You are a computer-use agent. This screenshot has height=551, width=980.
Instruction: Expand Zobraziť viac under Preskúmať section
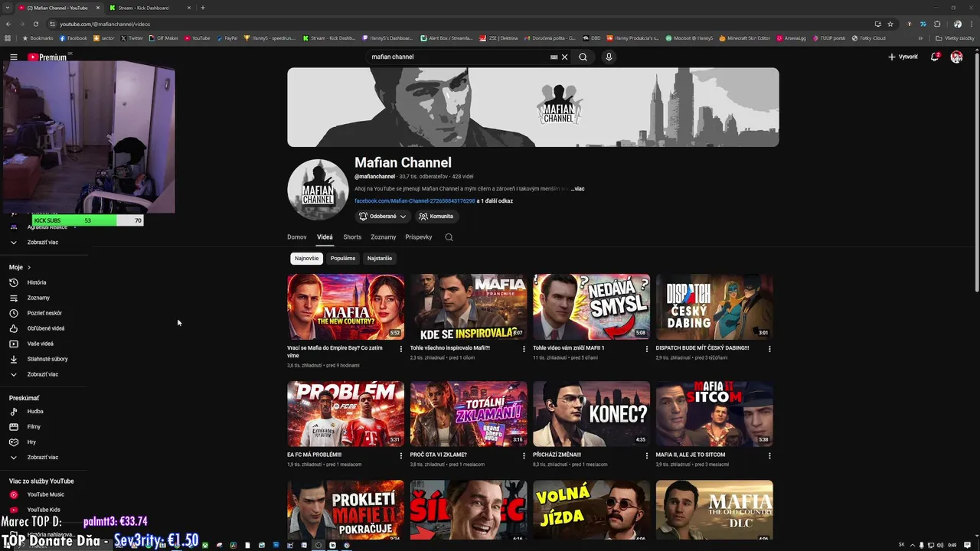(x=44, y=457)
